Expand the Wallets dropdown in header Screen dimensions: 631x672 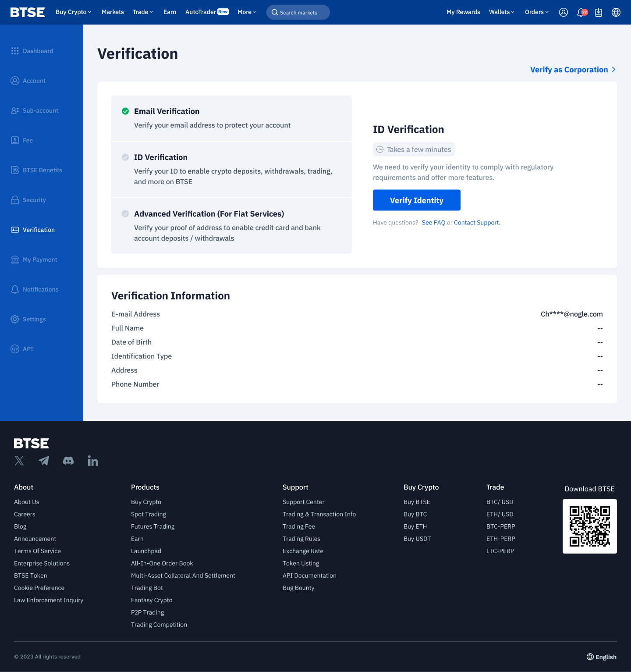click(502, 12)
